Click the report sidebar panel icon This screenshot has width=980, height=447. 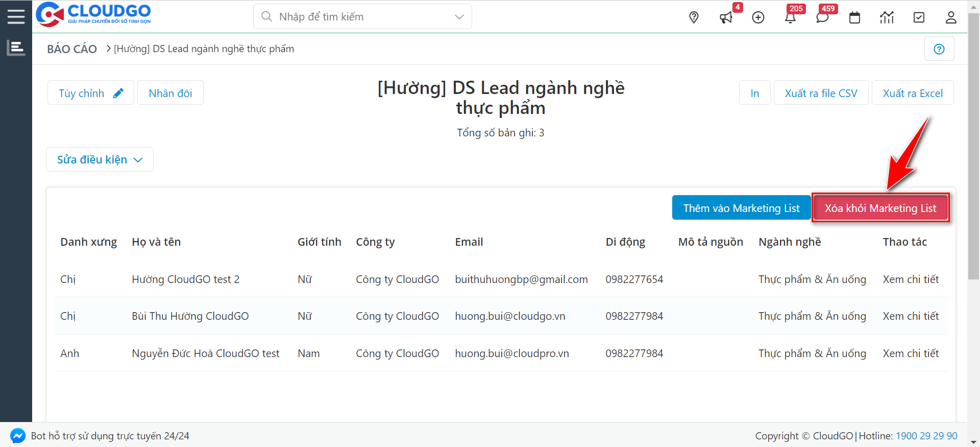click(16, 48)
